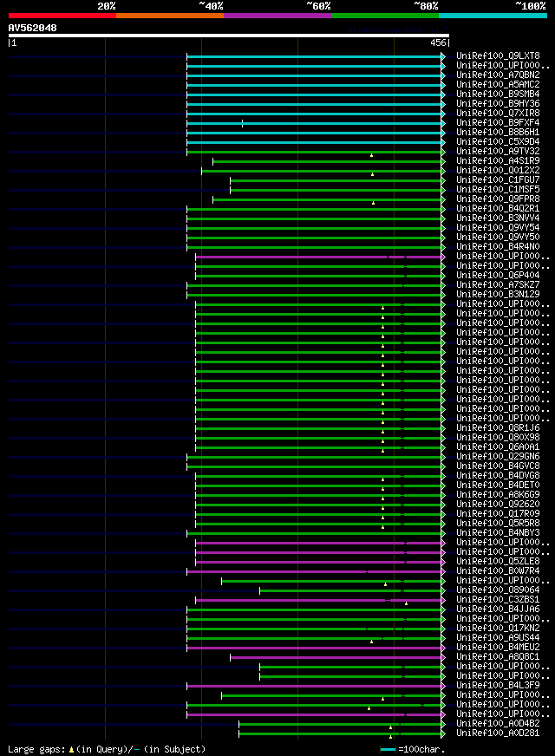
Task: Click the purple ~60% identity legend segment
Action: [x=277, y=16]
